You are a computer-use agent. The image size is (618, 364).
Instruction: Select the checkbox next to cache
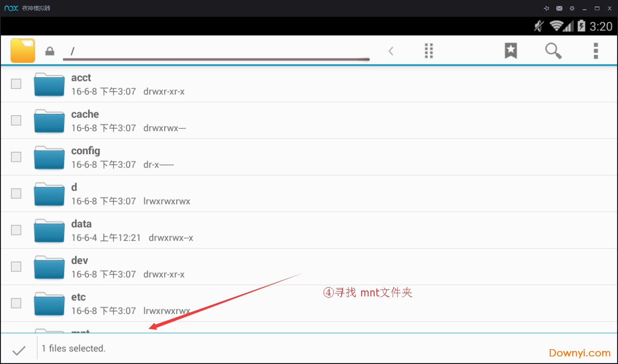click(x=16, y=120)
